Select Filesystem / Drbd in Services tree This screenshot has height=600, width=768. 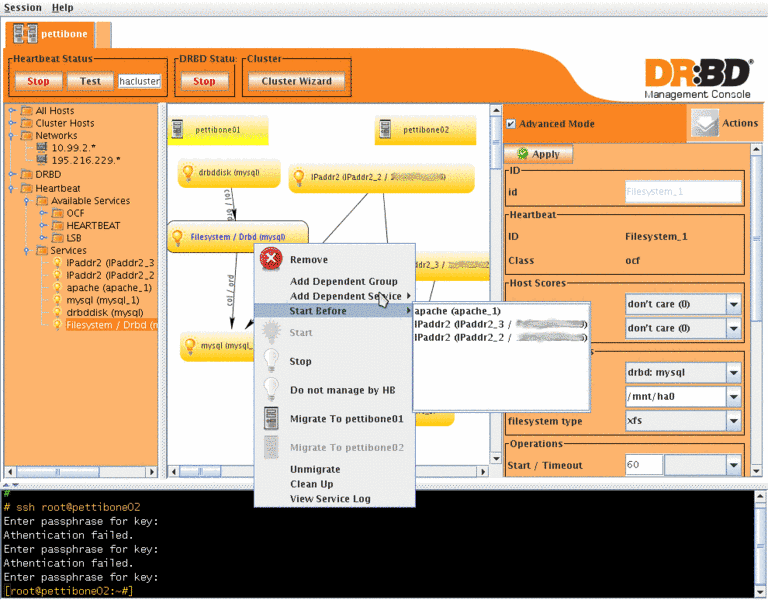click(x=112, y=325)
